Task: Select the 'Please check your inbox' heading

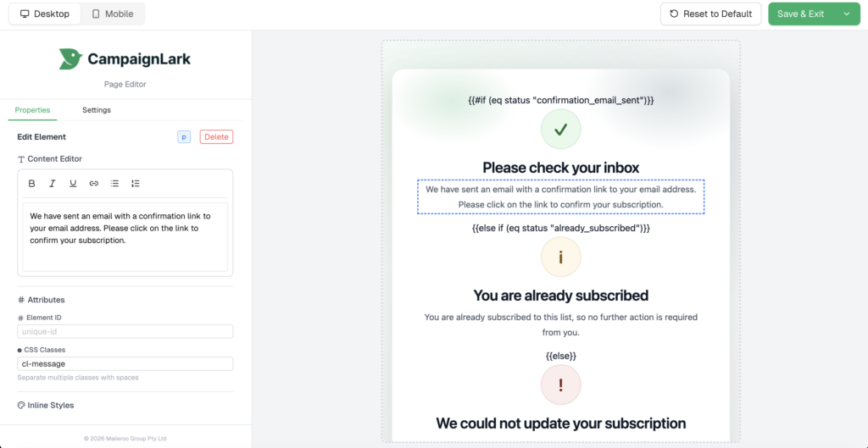Action: (560, 168)
